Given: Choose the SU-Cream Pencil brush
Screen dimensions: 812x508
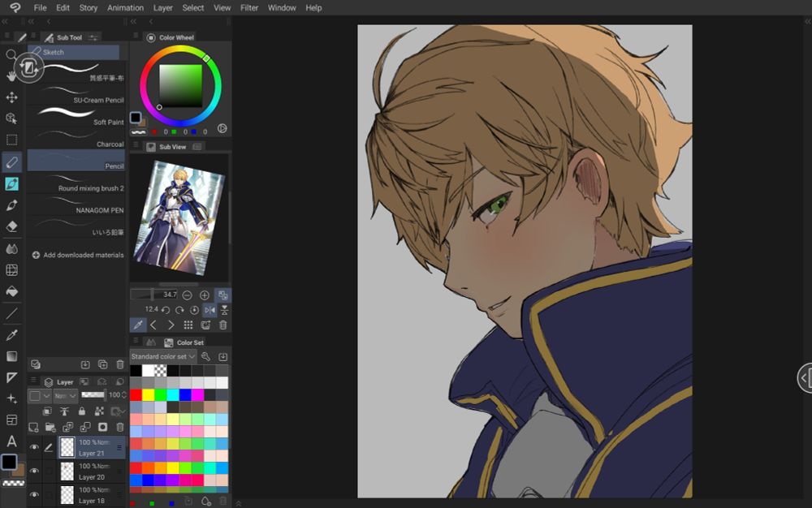Looking at the screenshot, I should (x=76, y=94).
